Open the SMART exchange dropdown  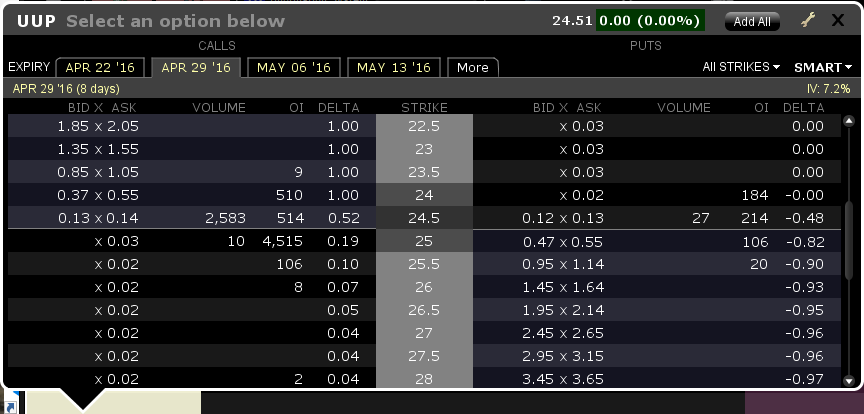(x=823, y=67)
